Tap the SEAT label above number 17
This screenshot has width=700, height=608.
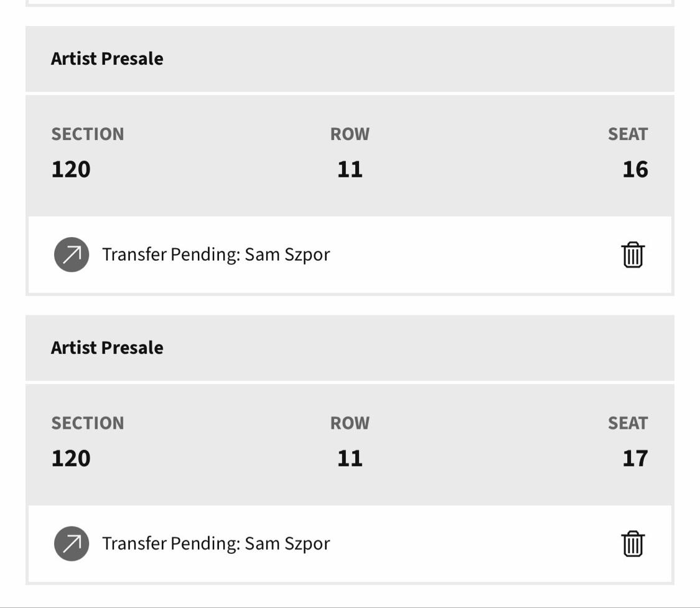click(x=628, y=423)
